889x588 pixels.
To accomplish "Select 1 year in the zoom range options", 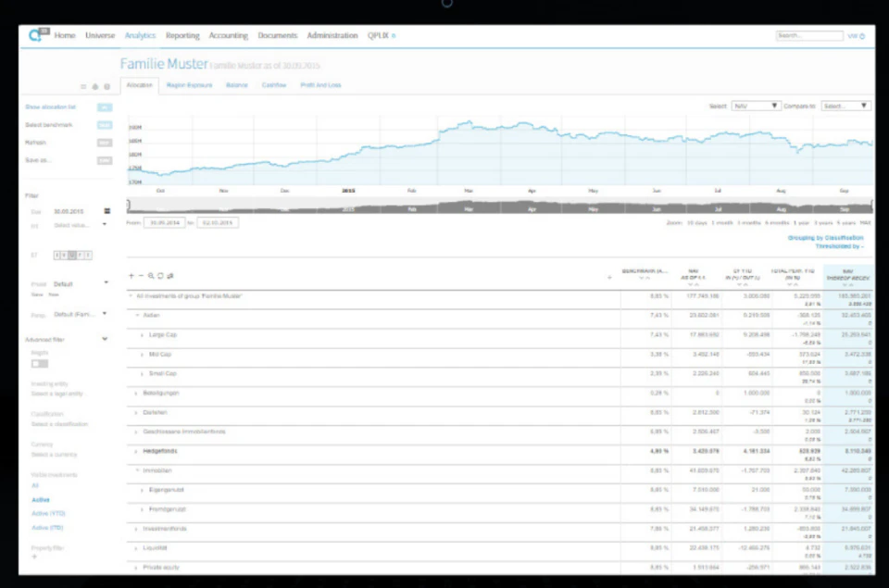I will click(801, 221).
